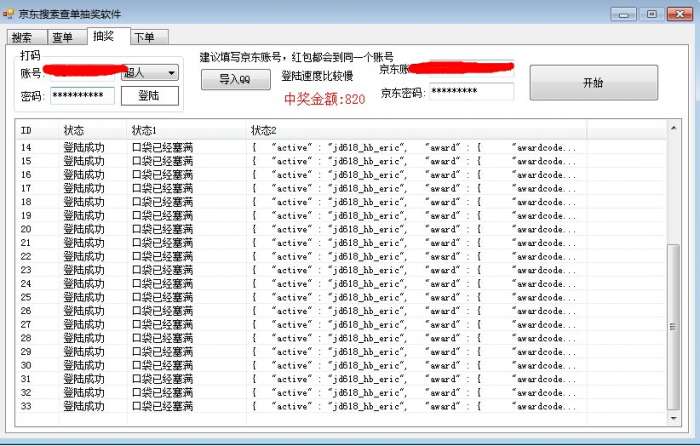Sort by the ID column header
This screenshot has width=700, height=446.
[38, 130]
